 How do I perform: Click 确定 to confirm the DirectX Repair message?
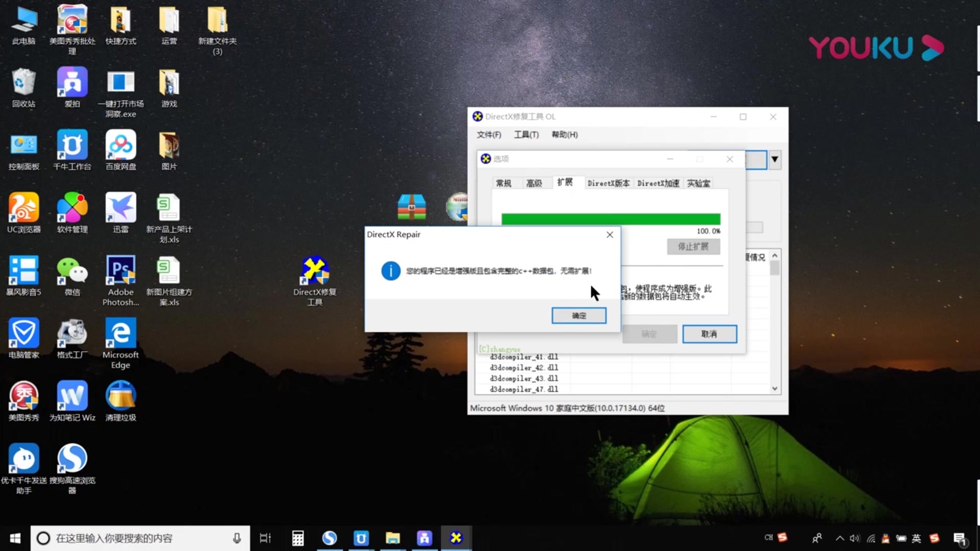coord(578,315)
